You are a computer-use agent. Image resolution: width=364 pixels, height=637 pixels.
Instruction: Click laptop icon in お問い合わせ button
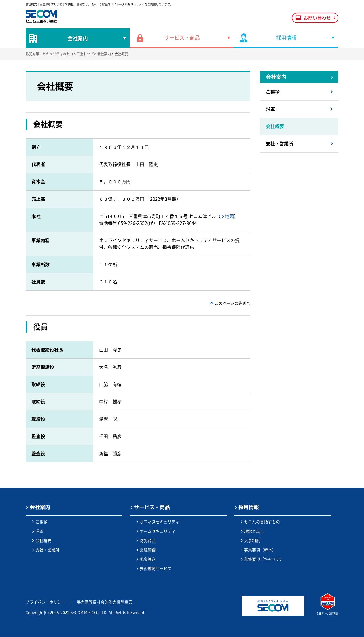click(298, 18)
